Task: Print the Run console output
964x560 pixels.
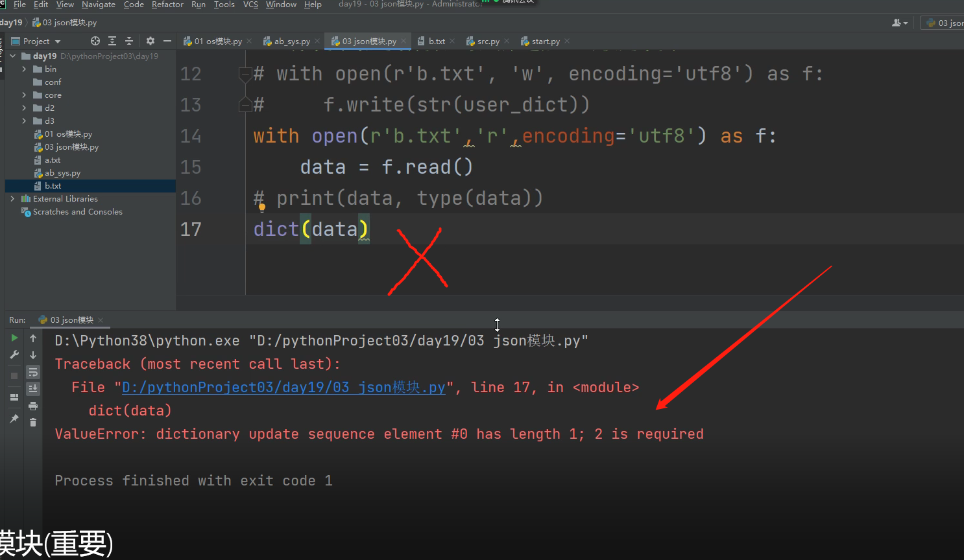Action: tap(33, 406)
